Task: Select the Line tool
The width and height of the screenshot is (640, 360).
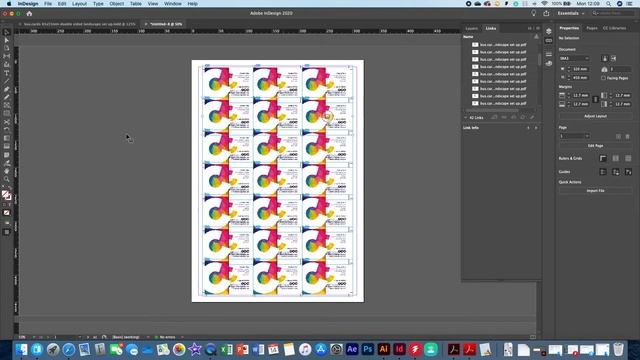Action: pyautogui.click(x=7, y=81)
